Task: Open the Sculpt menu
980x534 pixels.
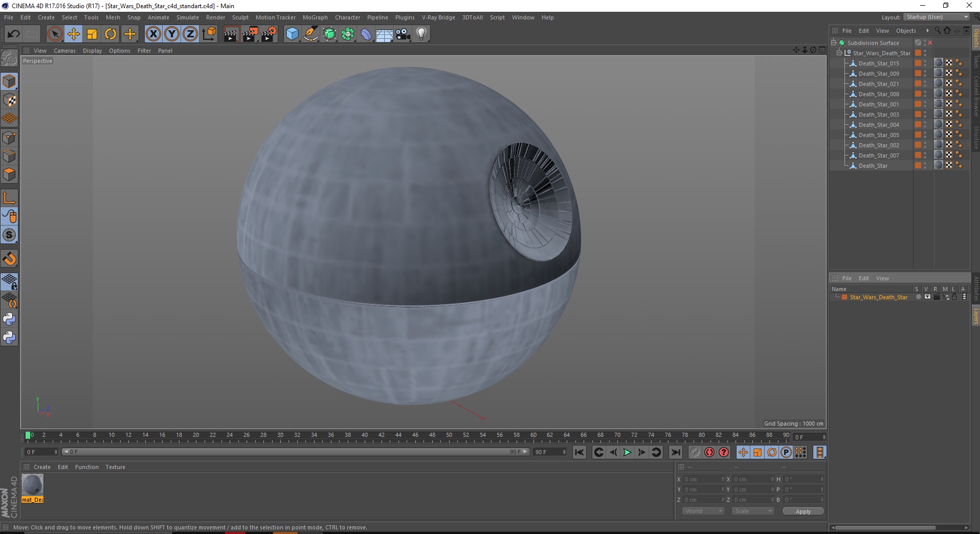Action: (240, 17)
